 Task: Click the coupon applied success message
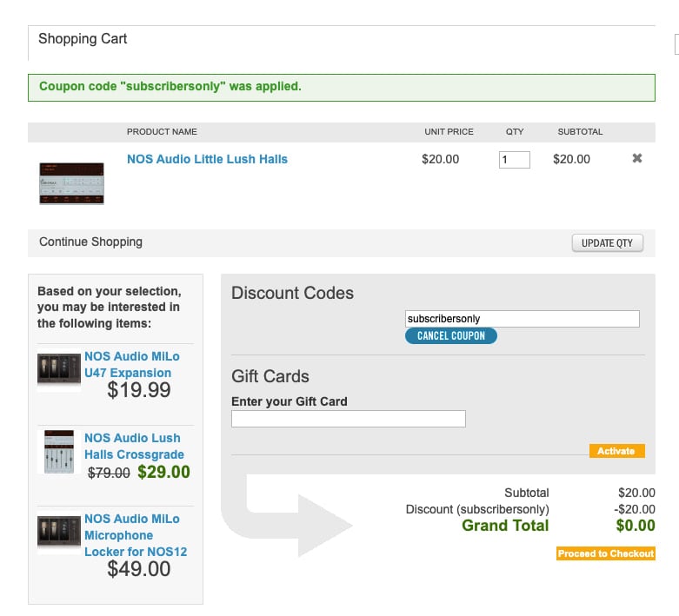[341, 88]
